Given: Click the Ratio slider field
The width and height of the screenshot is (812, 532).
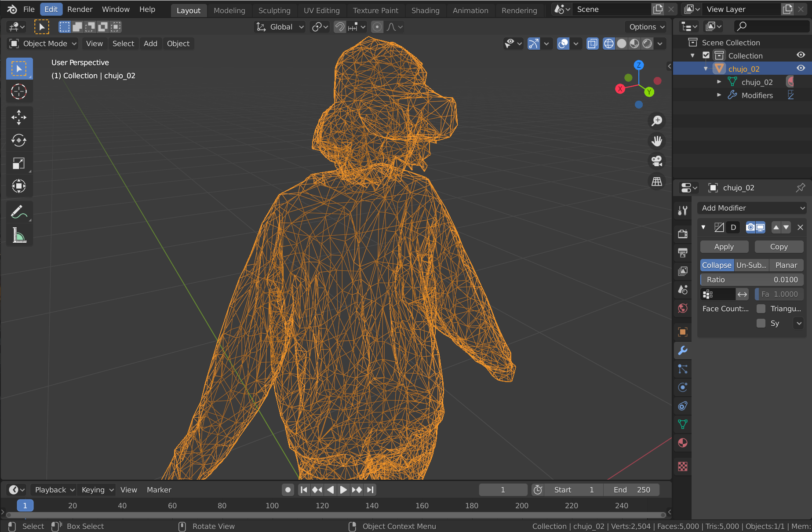Looking at the screenshot, I should tap(752, 280).
